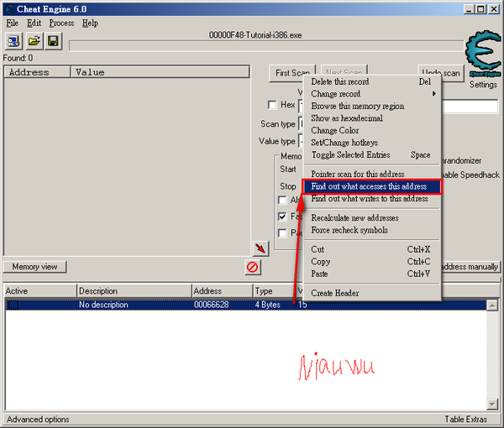Screen dimensions: 504x428
Task: Click the Description column header
Action: (x=134, y=291)
